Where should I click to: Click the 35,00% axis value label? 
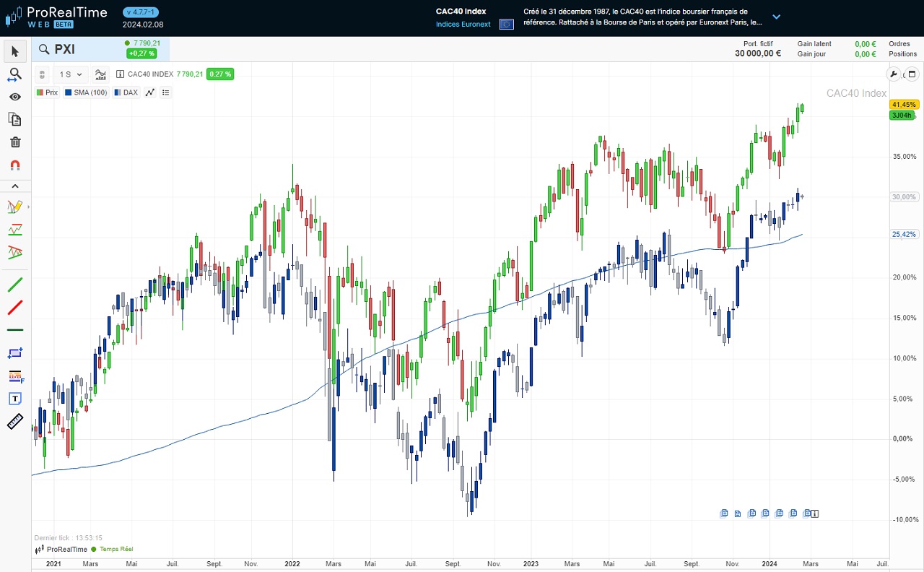pyautogui.click(x=905, y=156)
